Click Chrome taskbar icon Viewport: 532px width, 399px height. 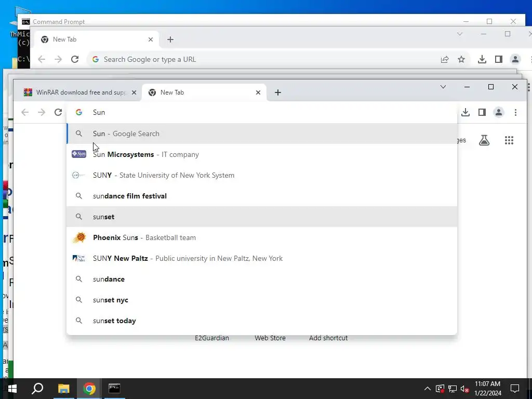coord(89,389)
